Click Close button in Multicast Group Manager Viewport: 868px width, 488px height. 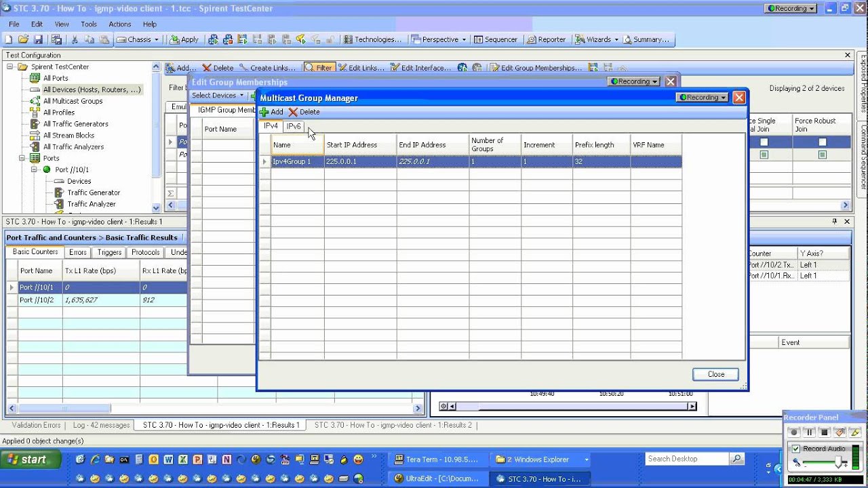pyautogui.click(x=715, y=374)
